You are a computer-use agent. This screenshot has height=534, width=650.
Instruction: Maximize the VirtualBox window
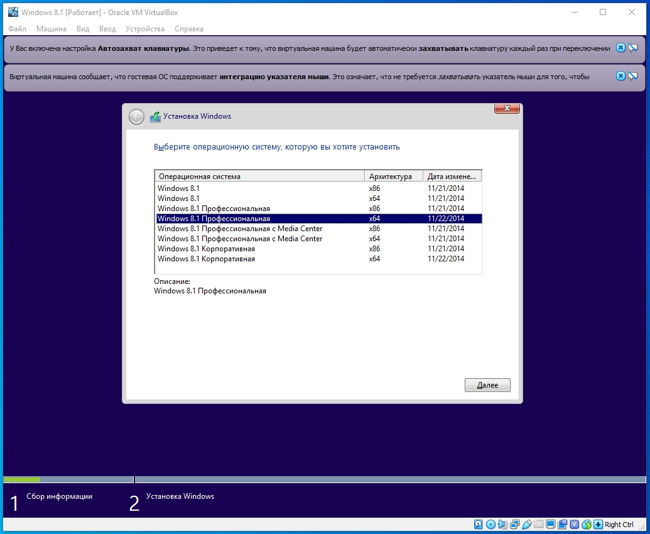pos(603,12)
